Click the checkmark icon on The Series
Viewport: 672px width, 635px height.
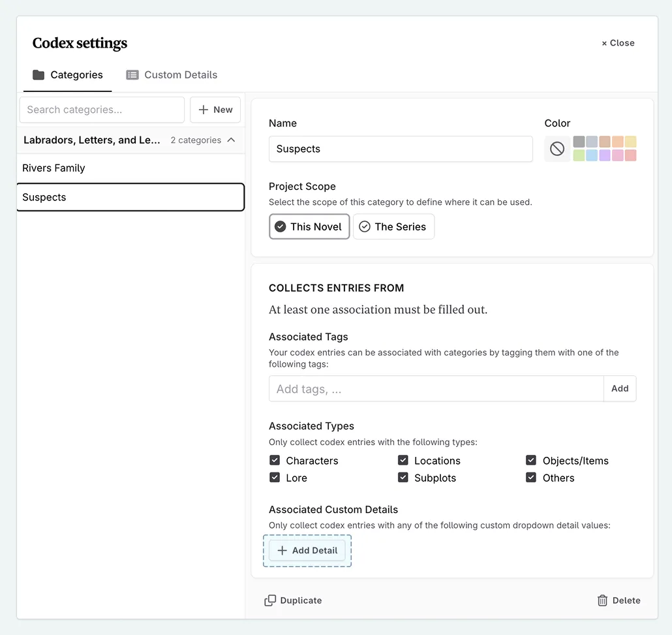click(365, 226)
